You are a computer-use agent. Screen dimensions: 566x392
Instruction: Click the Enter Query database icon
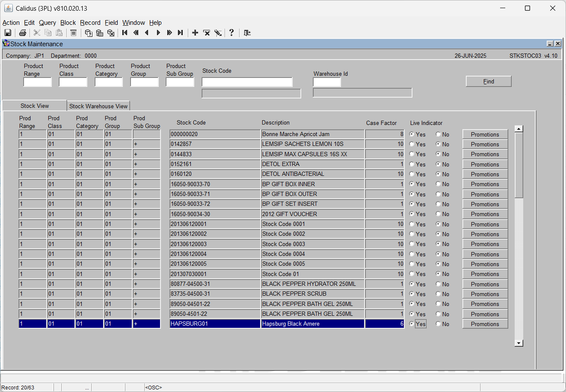tap(89, 33)
